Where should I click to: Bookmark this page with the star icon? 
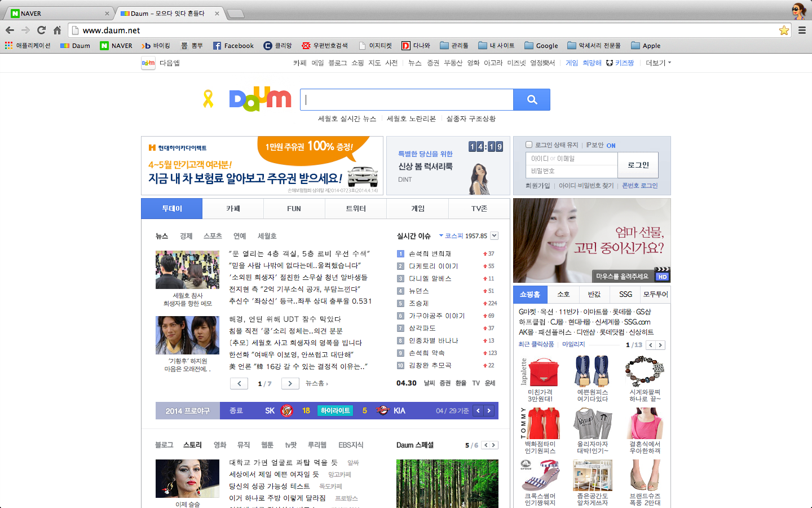[x=784, y=30]
